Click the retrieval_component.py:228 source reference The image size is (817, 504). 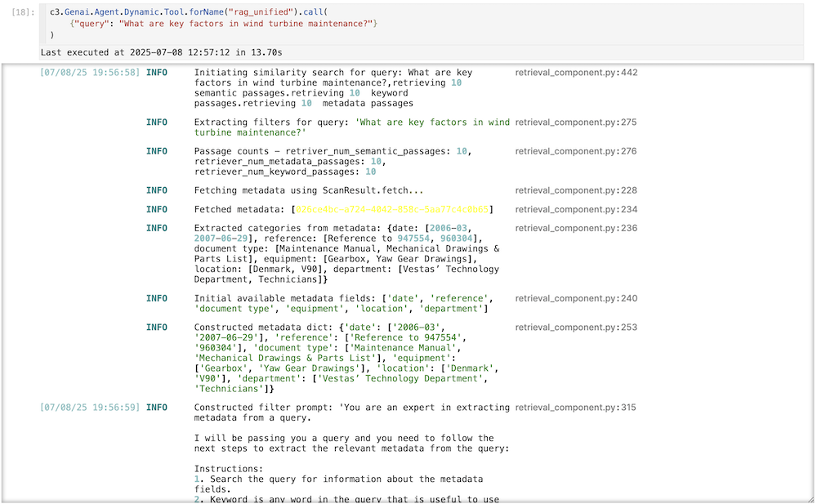click(576, 190)
